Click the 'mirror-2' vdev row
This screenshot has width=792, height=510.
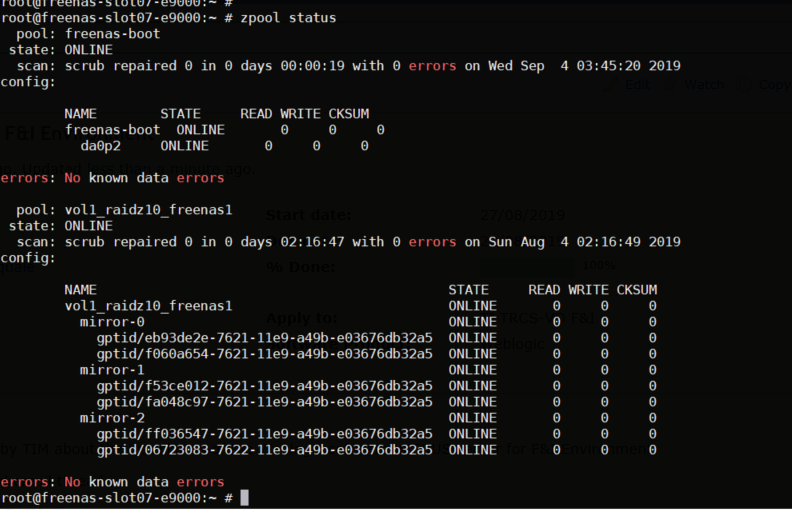coord(368,418)
